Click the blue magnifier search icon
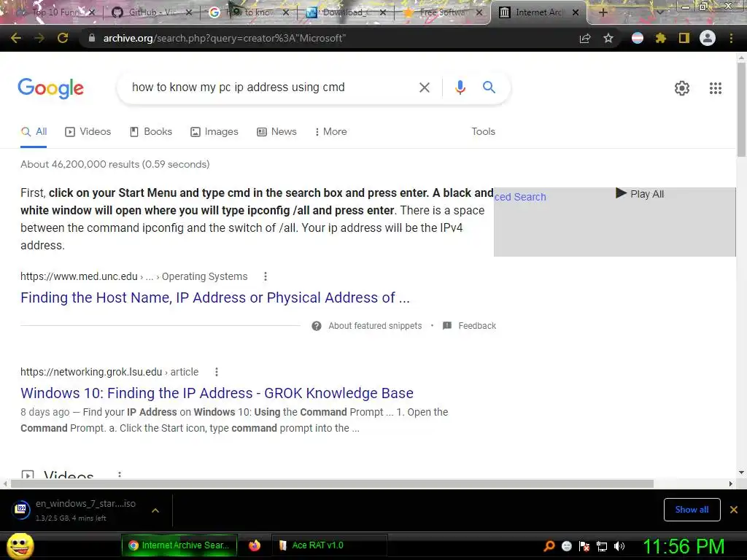The width and height of the screenshot is (747, 560). pyautogui.click(x=489, y=87)
